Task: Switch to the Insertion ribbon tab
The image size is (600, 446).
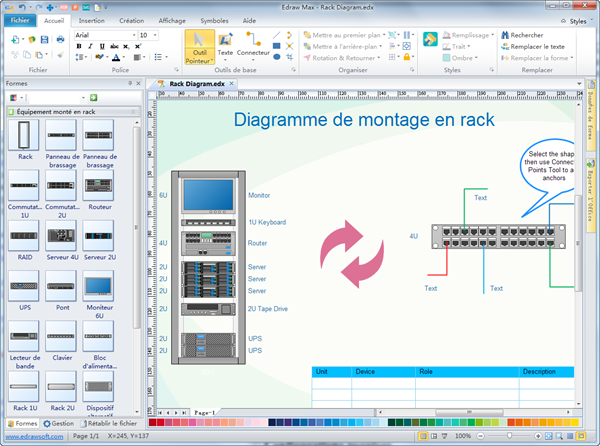Action: [91, 19]
